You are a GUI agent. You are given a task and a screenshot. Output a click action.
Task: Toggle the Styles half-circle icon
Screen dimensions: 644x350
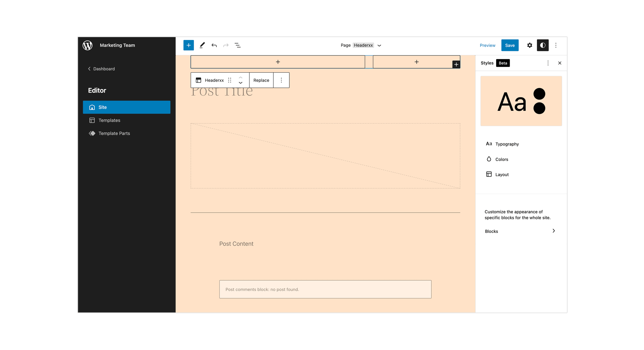coord(543,45)
